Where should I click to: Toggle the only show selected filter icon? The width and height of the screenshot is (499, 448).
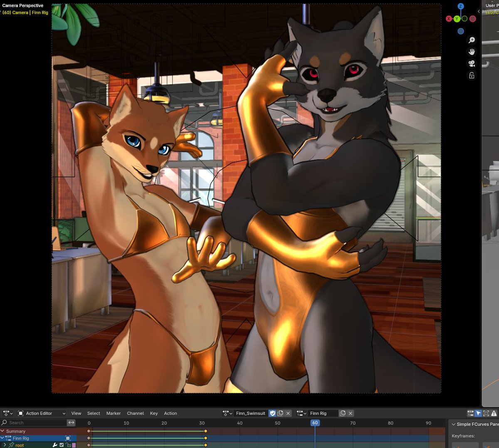(470, 413)
